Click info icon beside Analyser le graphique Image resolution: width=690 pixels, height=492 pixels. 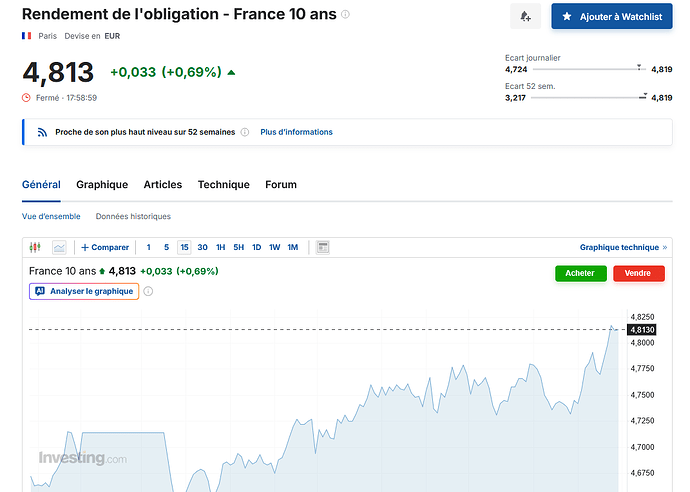click(148, 291)
